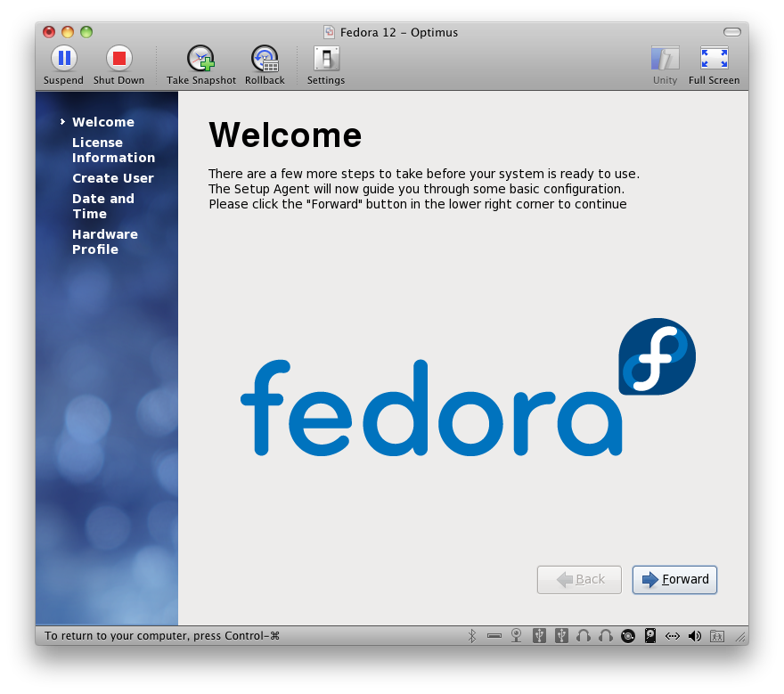Click the headphones icon beside the USB icons

[x=583, y=635]
